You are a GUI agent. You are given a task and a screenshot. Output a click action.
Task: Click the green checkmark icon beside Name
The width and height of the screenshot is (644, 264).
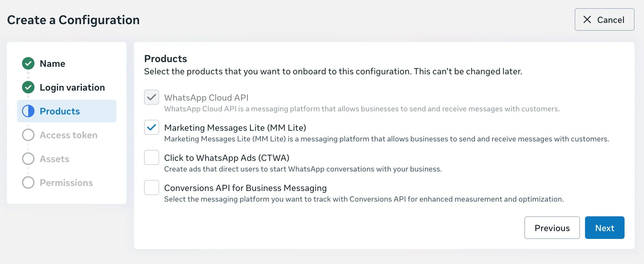coord(28,64)
